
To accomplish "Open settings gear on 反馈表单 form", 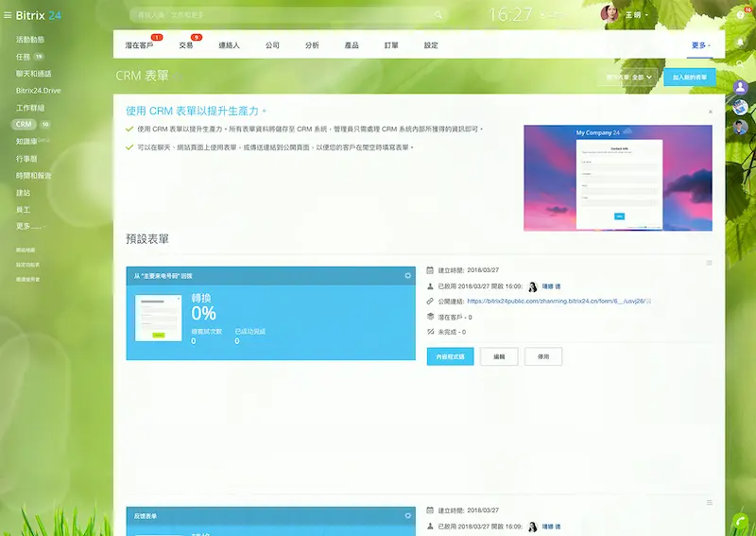I will pos(408,516).
